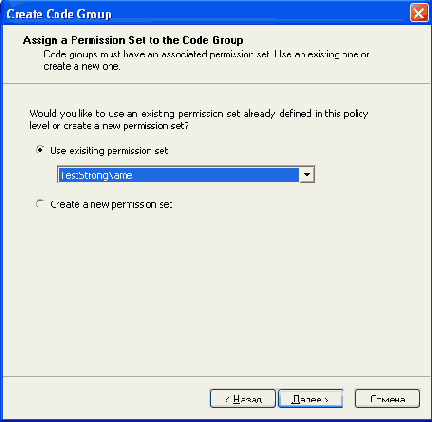Click the black triangle icon beside TestStrongName
This screenshot has height=422, width=432.
307,175
